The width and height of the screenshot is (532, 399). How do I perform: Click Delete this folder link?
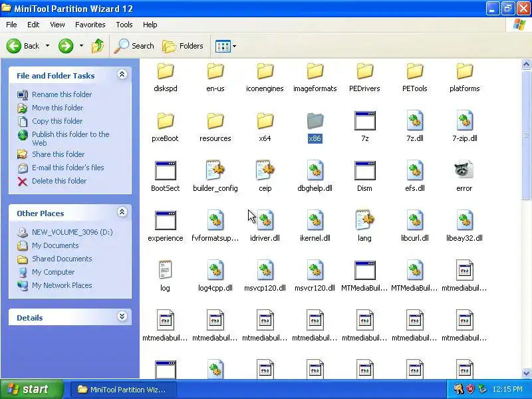click(59, 181)
